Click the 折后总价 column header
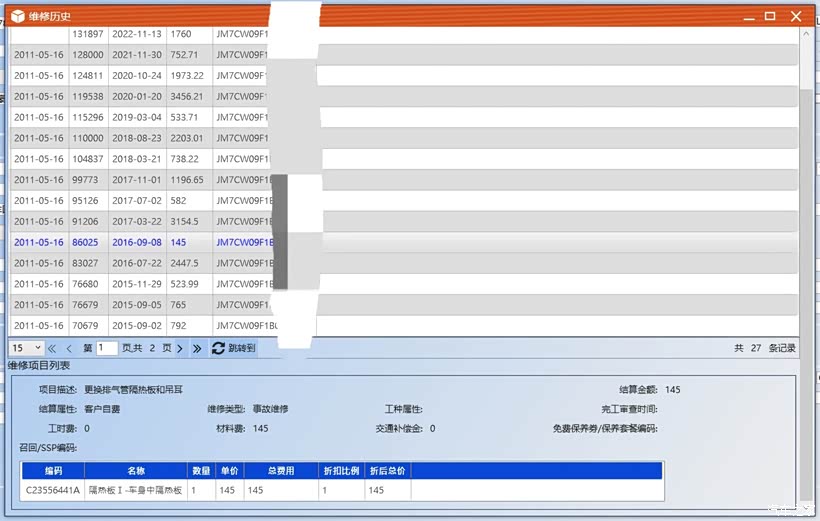 [x=387, y=470]
